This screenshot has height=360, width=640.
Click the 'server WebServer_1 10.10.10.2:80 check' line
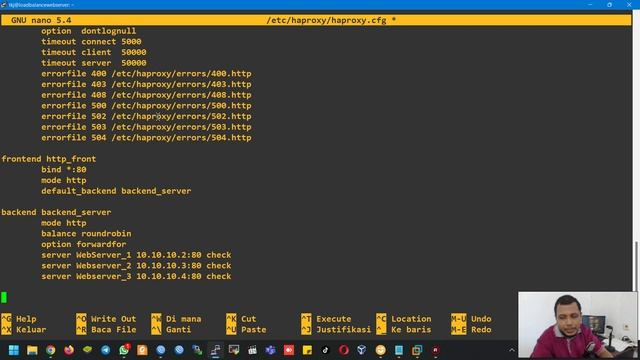136,255
